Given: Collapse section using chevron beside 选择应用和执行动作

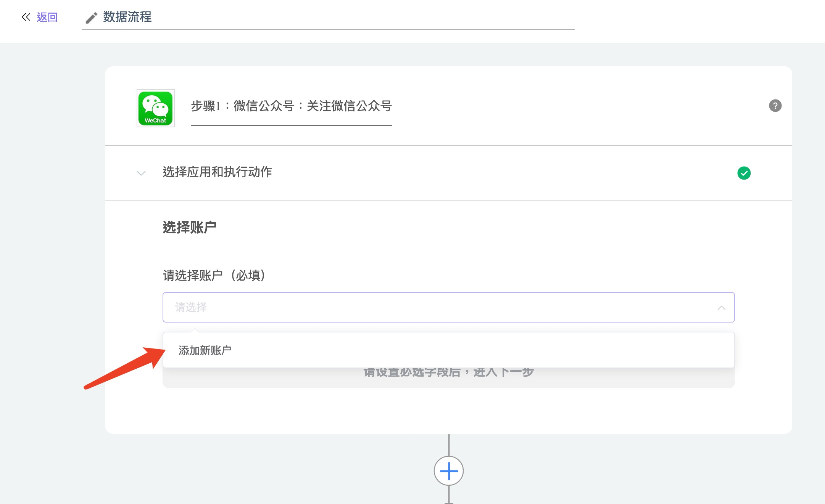Looking at the screenshot, I should (141, 173).
